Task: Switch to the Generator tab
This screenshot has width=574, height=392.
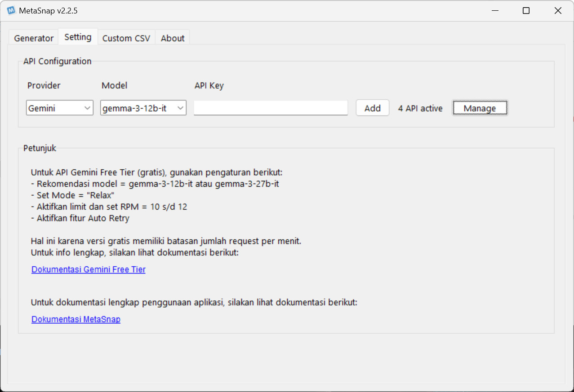Action: coord(34,38)
